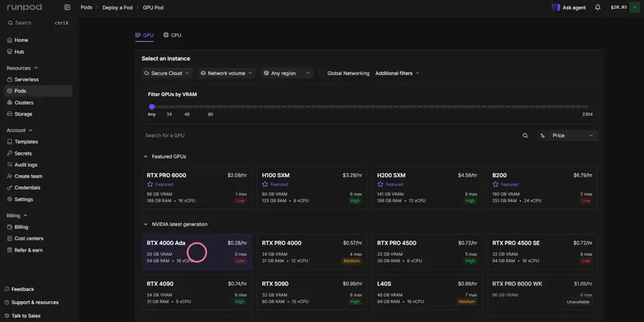Open the Runpod logo home link
The image size is (644, 322).
coord(24,7)
